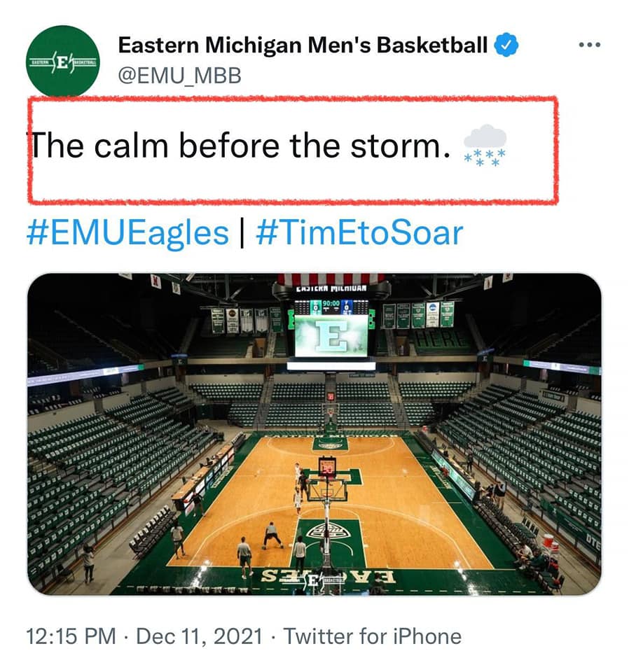Click the tweet text "The calm before the storm."

click(238, 146)
